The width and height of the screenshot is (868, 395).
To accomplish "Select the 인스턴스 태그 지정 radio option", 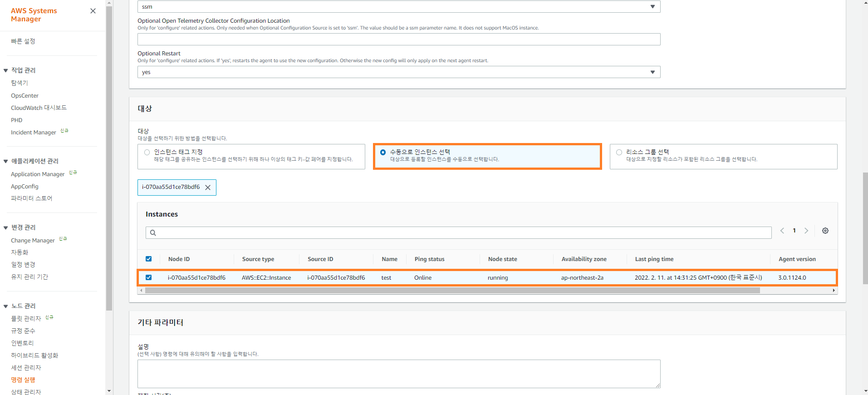I will [147, 153].
